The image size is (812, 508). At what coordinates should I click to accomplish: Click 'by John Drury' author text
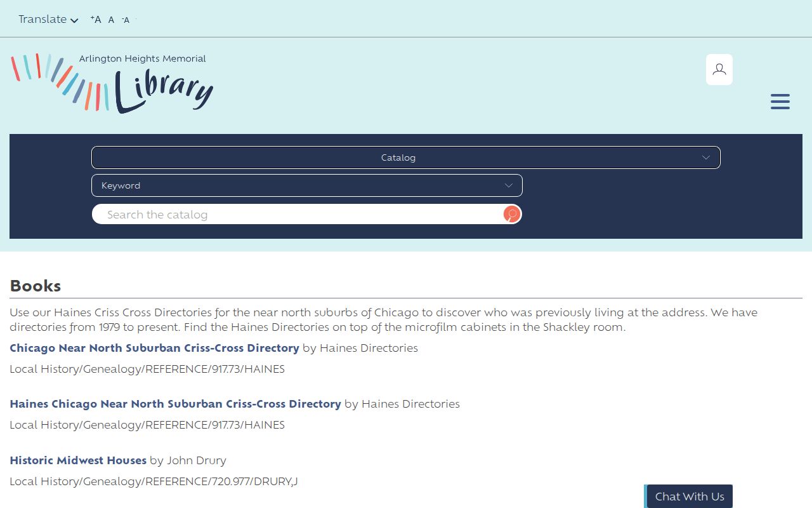[x=188, y=460]
